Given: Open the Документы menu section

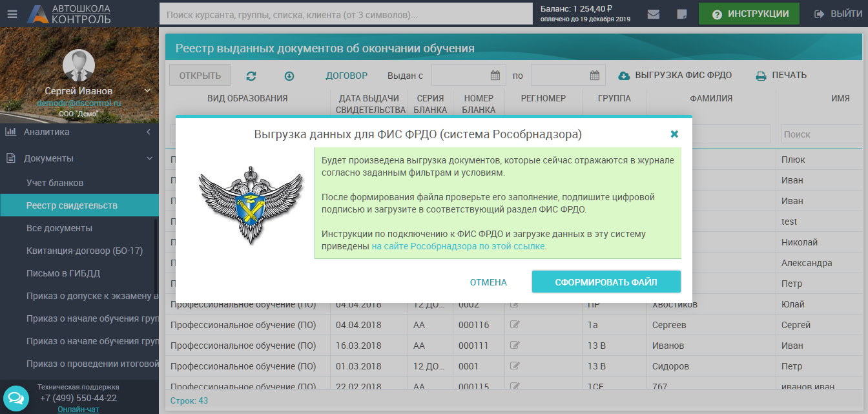Looking at the screenshot, I should pyautogui.click(x=79, y=158).
